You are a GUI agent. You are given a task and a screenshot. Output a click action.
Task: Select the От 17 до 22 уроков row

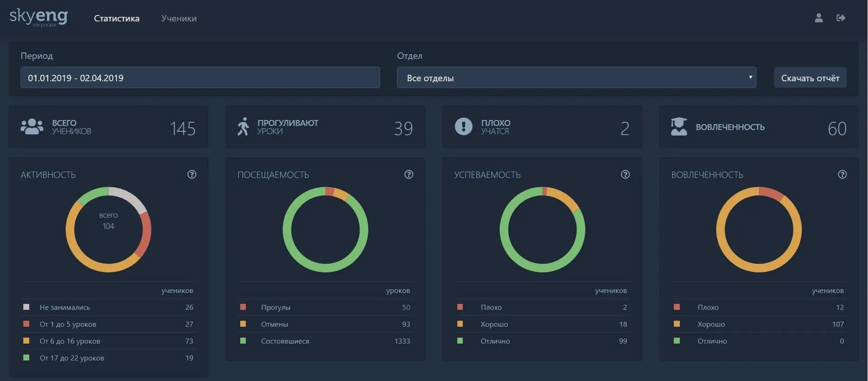108,358
